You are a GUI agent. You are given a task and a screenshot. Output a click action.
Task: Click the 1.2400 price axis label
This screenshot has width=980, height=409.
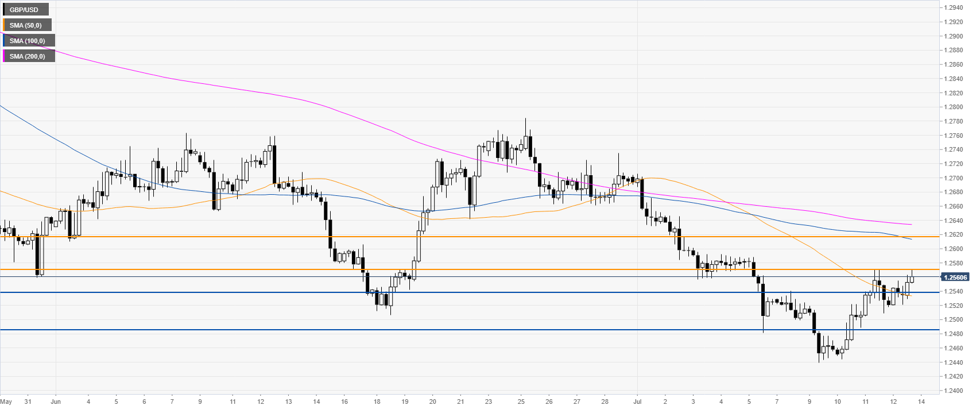[955, 391]
